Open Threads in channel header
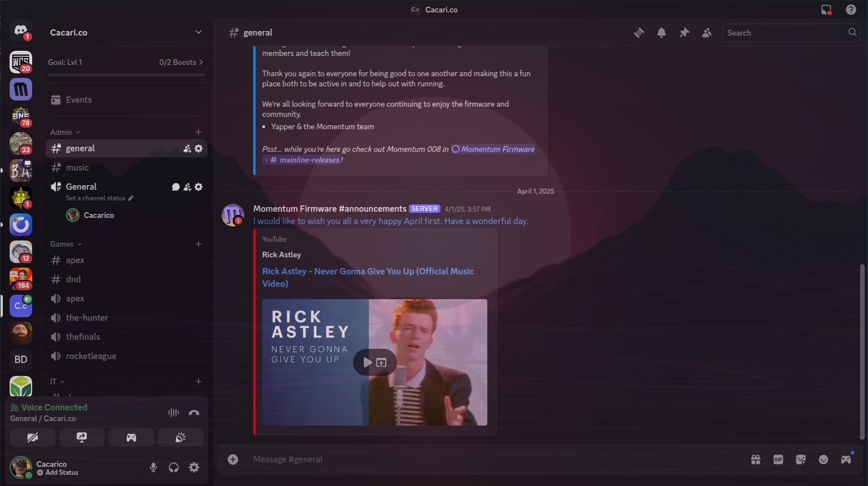This screenshot has height=486, width=868. tap(639, 33)
